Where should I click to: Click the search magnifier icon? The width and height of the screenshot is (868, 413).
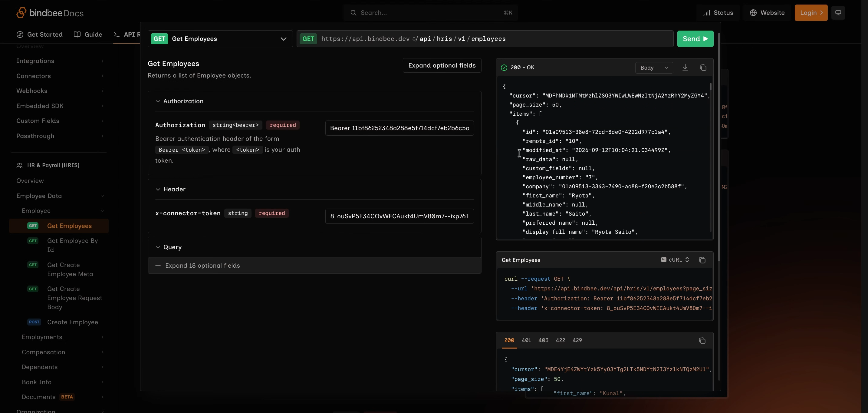353,13
